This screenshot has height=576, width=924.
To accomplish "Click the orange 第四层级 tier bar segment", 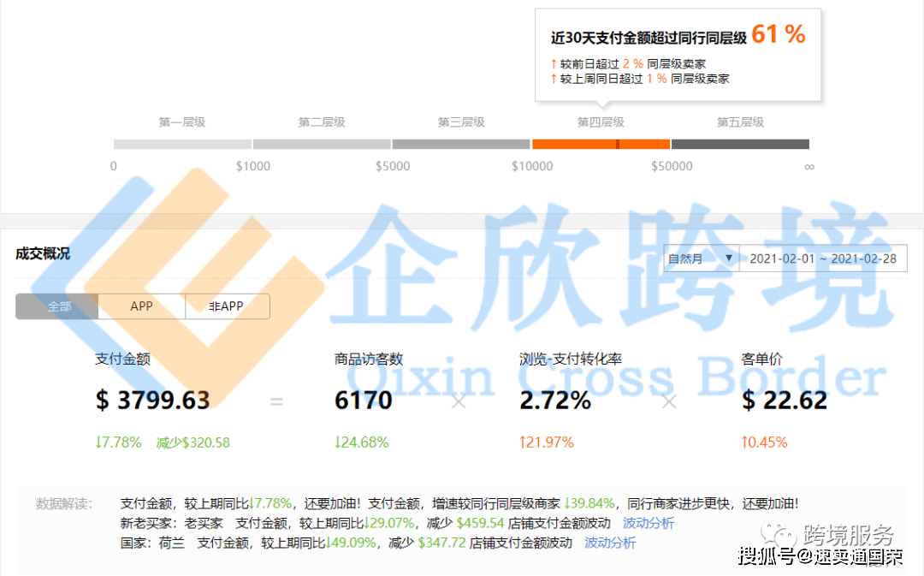I will [601, 144].
